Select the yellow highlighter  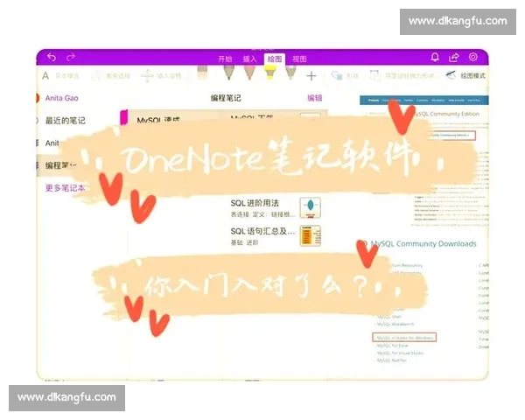point(270,73)
